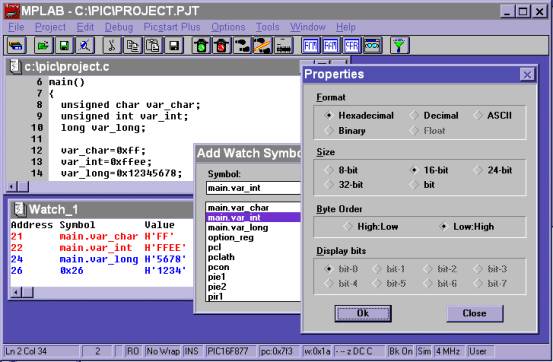This screenshot has width=553, height=362.
Task: Open the Edit menu
Action: coord(85,27)
